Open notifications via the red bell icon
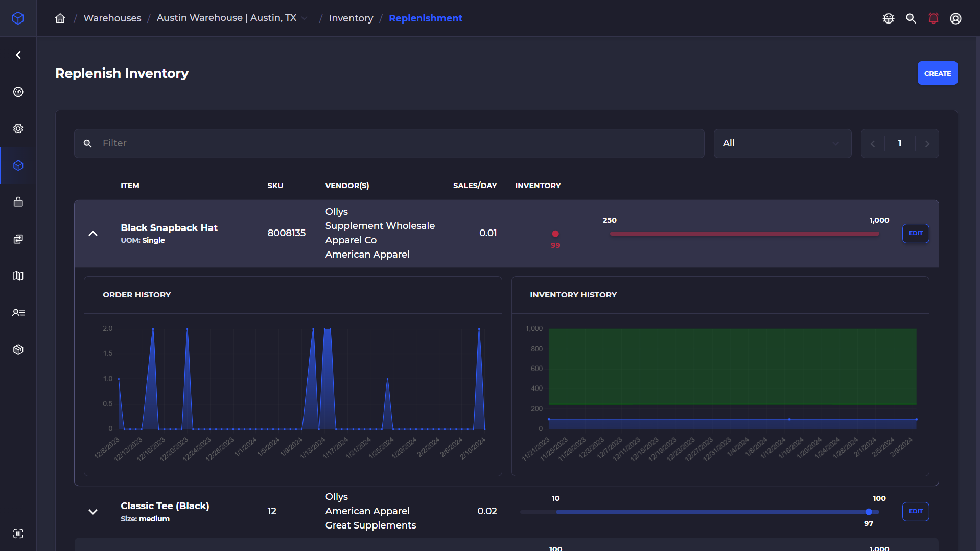The image size is (980, 551). coord(934,18)
